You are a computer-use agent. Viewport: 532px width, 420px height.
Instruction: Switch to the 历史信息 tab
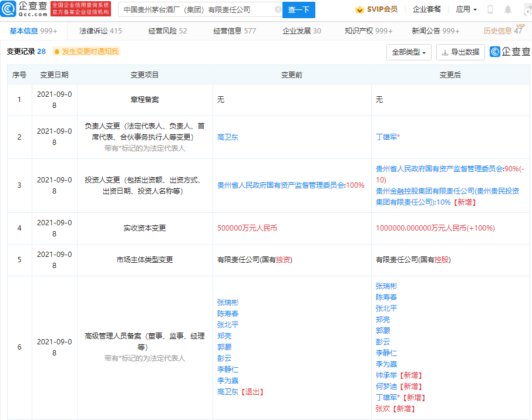503,31
